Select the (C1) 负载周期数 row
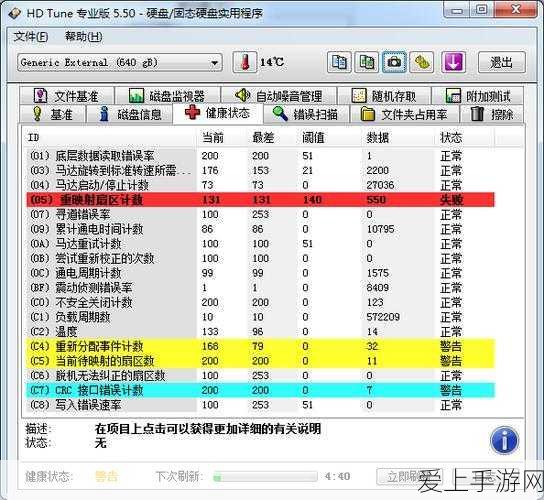 click(x=261, y=317)
